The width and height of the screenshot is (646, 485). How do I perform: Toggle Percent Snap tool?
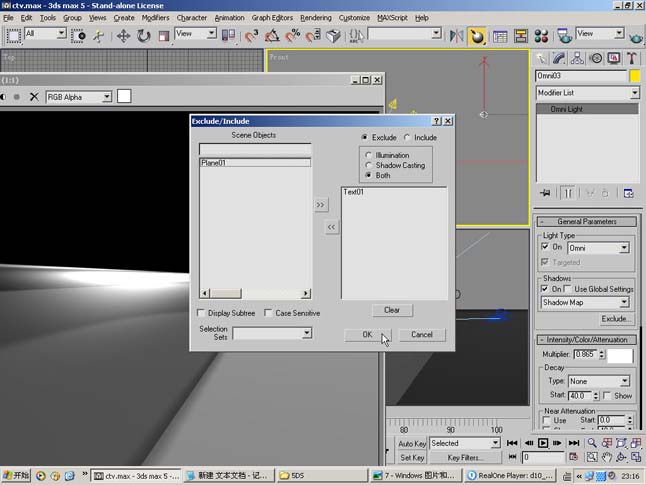click(x=293, y=36)
